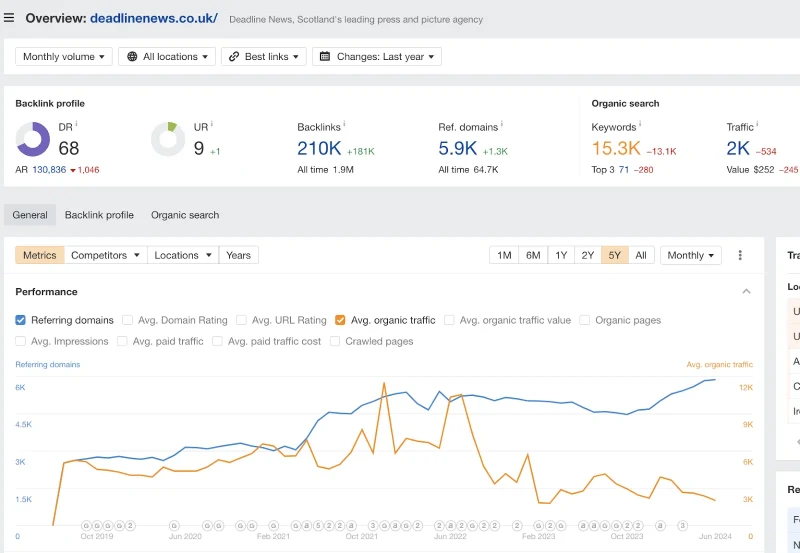Collapse the Performance section chevron
Screen dimensions: 800x553
(746, 291)
